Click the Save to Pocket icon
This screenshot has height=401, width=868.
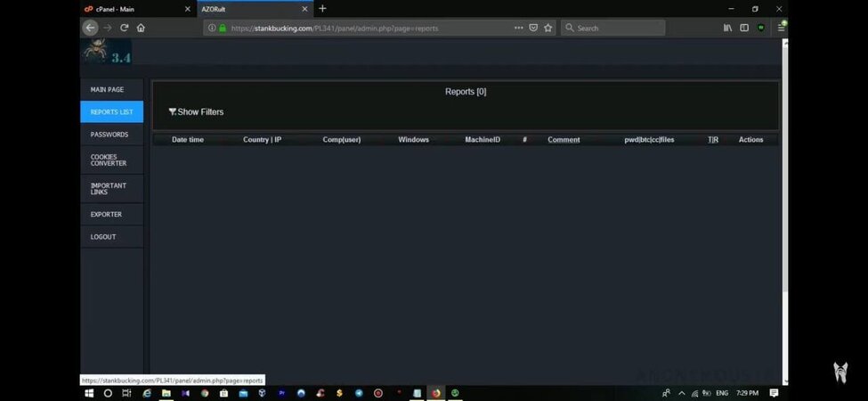(533, 28)
